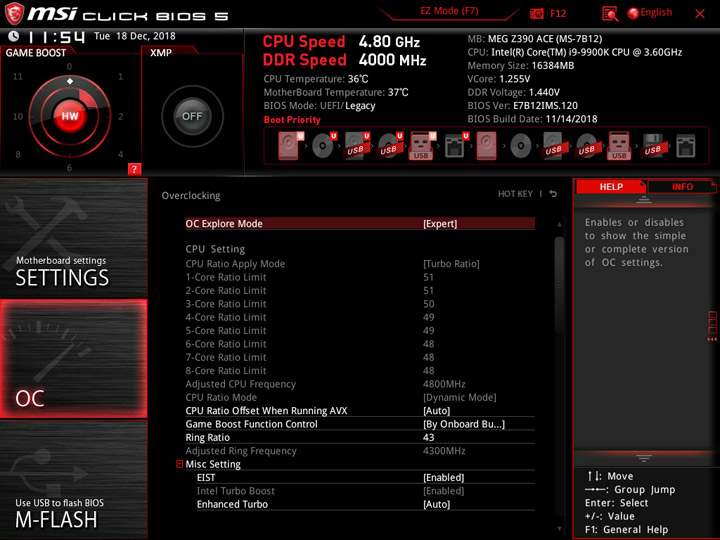This screenshot has height=540, width=720.
Task: Select the OC overclocking tile
Action: (73, 359)
